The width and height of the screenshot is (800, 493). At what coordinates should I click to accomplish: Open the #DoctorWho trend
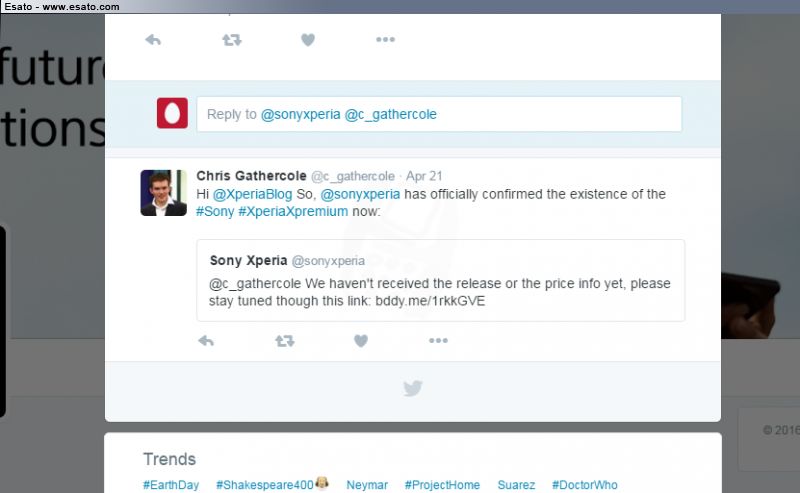(x=585, y=485)
